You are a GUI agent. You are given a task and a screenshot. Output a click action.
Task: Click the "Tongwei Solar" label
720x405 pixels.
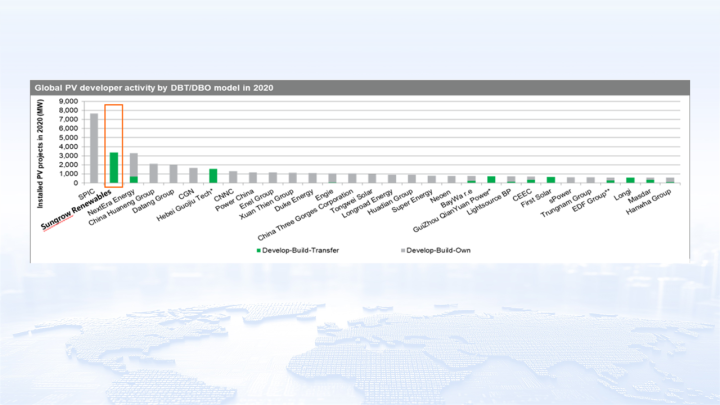click(x=351, y=201)
